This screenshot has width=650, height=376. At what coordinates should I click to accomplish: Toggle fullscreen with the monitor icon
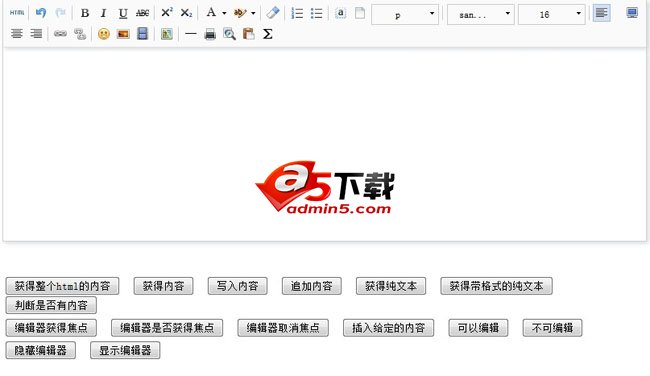point(632,13)
